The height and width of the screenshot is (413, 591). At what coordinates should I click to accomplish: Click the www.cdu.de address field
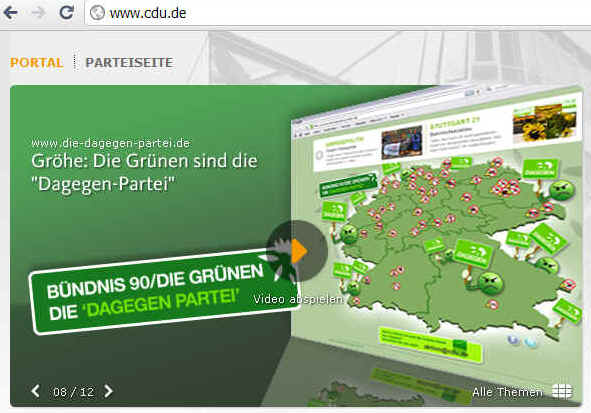tap(338, 13)
